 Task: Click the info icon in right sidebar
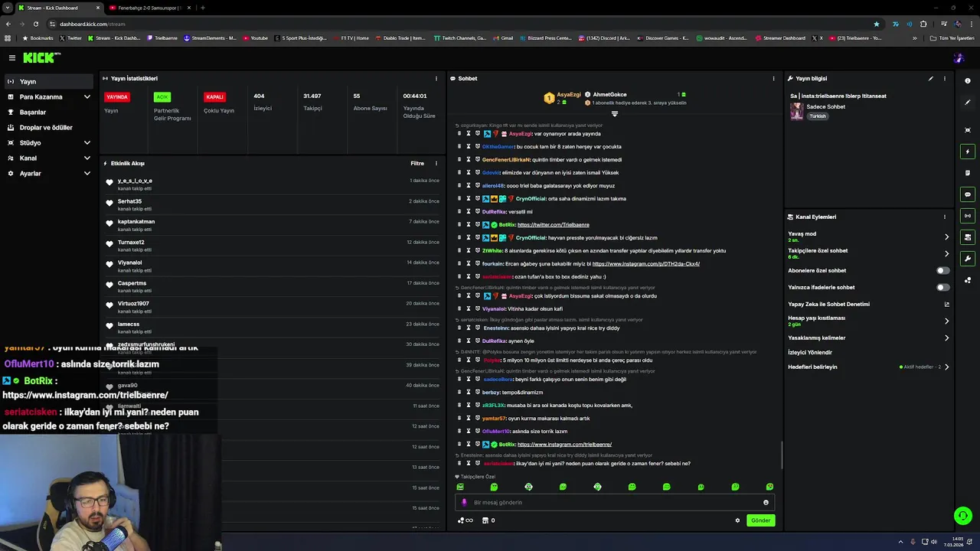(x=968, y=80)
